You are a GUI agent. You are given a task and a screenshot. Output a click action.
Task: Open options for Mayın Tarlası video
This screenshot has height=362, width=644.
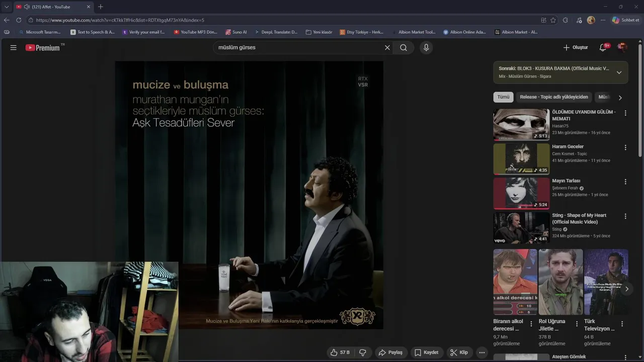(625, 182)
